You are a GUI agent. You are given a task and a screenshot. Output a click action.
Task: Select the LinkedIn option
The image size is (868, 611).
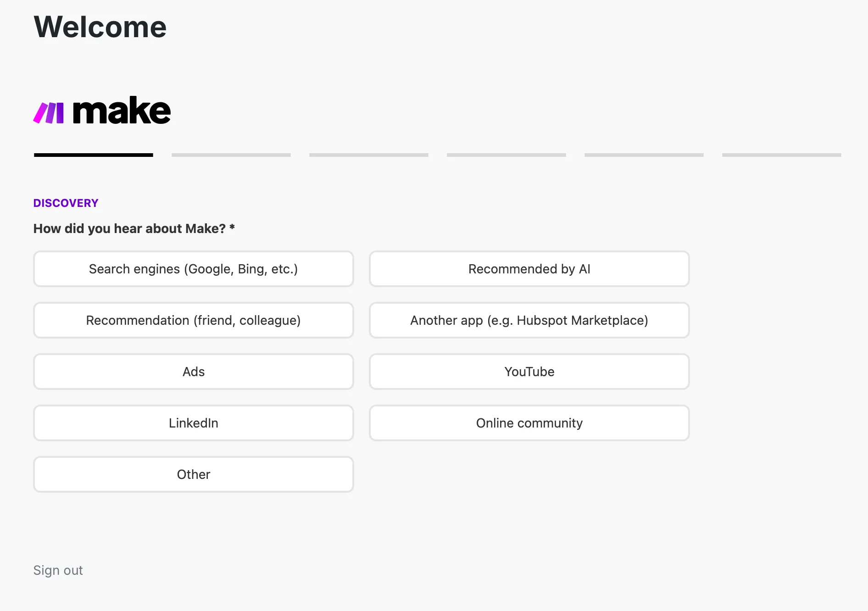pos(193,423)
